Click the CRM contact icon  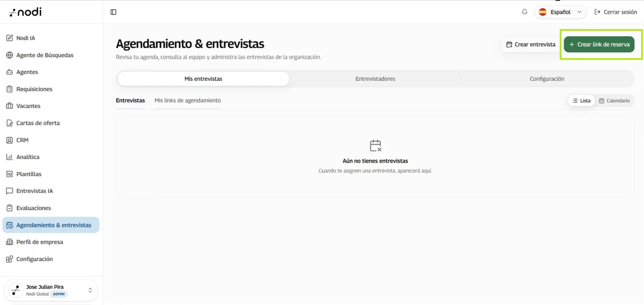point(10,140)
